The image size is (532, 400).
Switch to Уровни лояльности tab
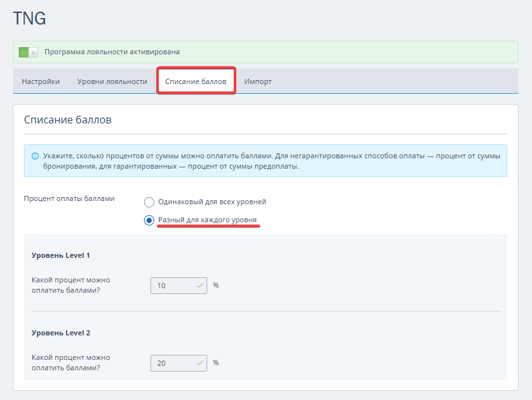coord(112,81)
